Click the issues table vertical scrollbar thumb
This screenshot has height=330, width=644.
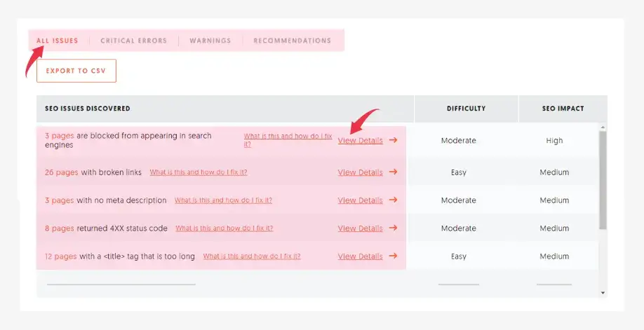pos(603,180)
